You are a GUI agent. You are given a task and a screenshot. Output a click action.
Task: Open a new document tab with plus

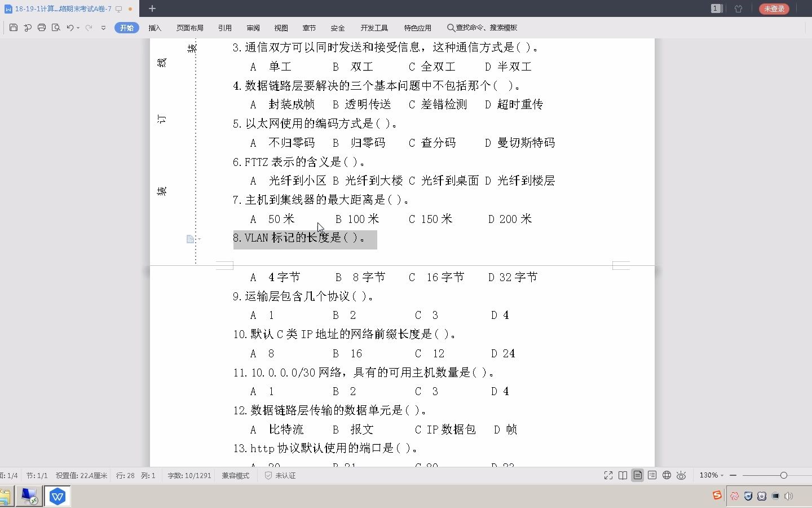(x=152, y=8)
